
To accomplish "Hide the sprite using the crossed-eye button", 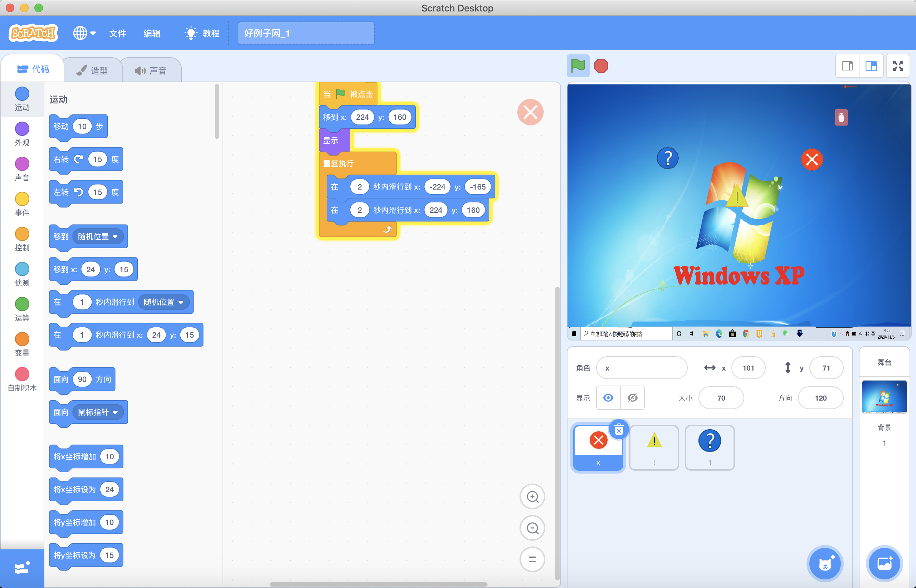I will click(x=633, y=398).
